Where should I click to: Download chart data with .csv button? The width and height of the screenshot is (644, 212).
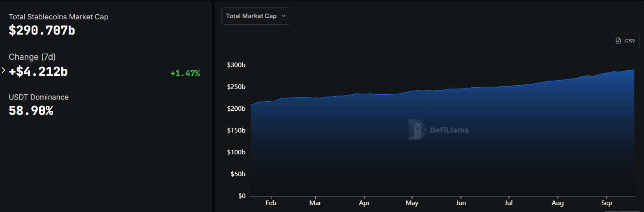pos(625,41)
